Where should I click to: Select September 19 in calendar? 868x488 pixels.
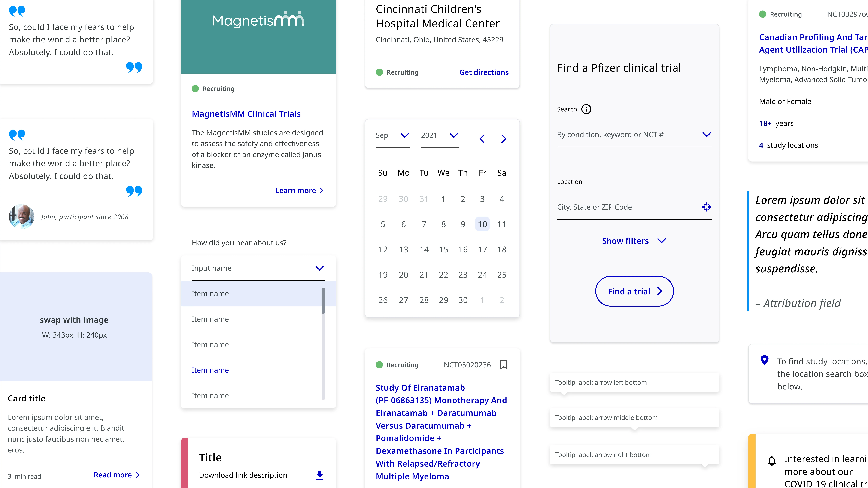click(383, 275)
